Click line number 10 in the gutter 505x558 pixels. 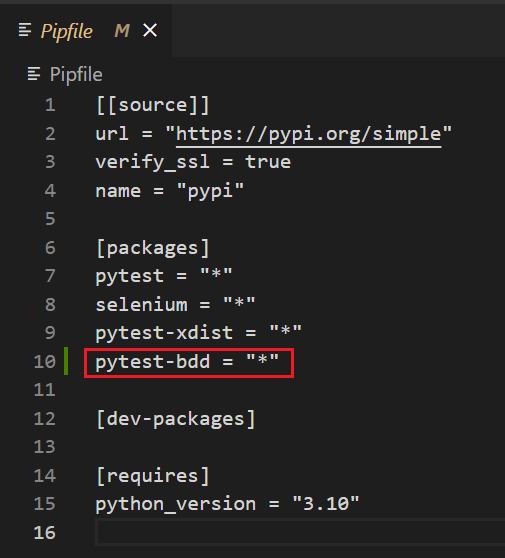tap(45, 362)
